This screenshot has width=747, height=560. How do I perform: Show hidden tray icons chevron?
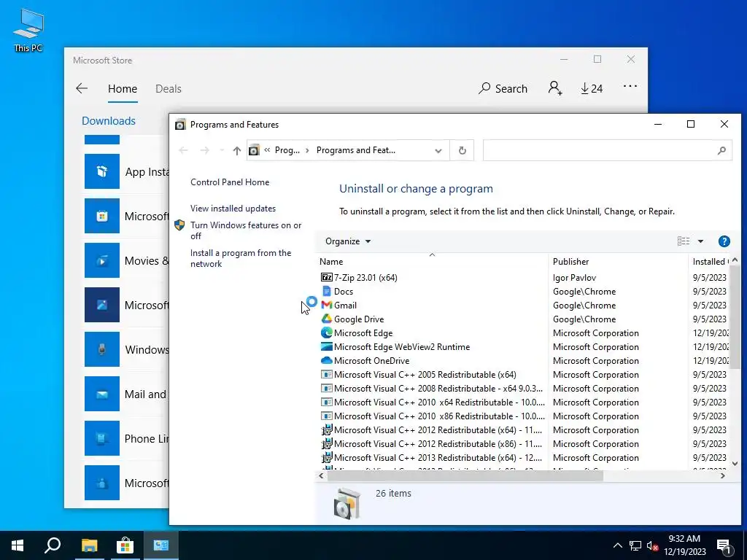pyautogui.click(x=617, y=546)
